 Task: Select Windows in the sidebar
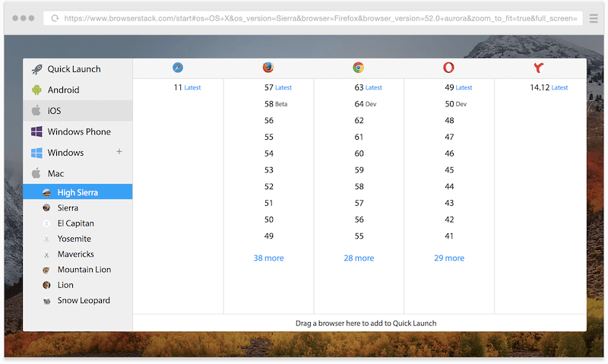(x=78, y=153)
